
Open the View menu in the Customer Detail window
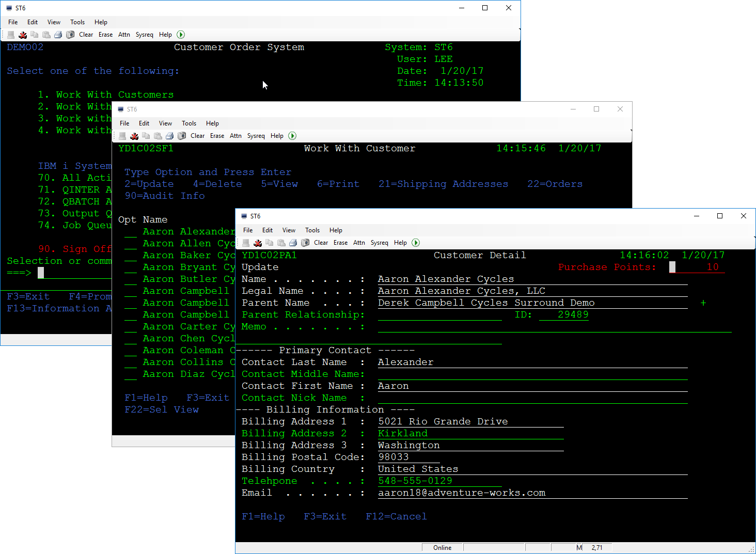tap(289, 230)
